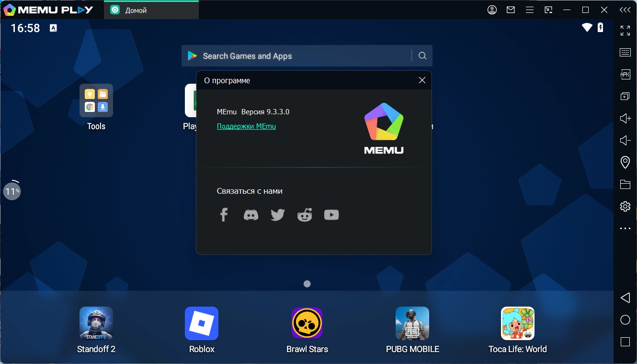Open the Reddit link icon
Viewport: 637px width, 364px height.
point(305,215)
